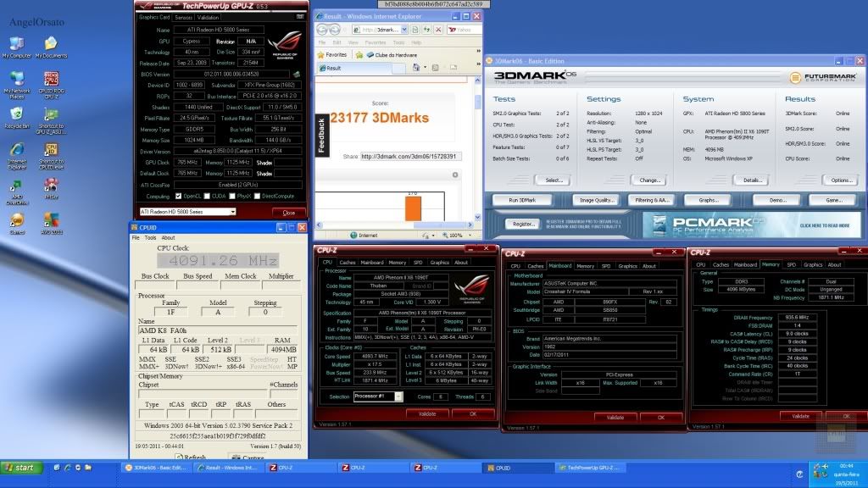Expand the ATI Radeon HD 5800 Series dropdown
The height and width of the screenshot is (488, 868).
click(230, 212)
